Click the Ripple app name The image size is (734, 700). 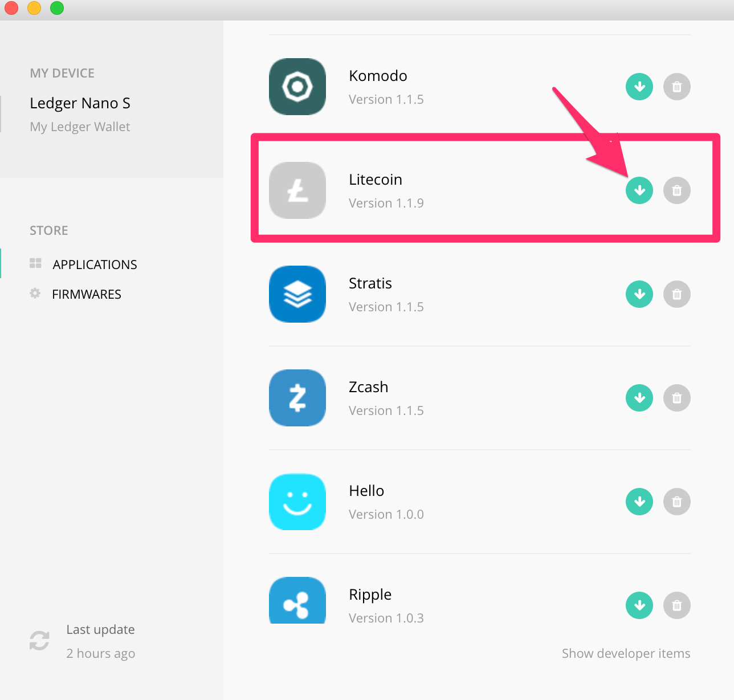coord(370,595)
